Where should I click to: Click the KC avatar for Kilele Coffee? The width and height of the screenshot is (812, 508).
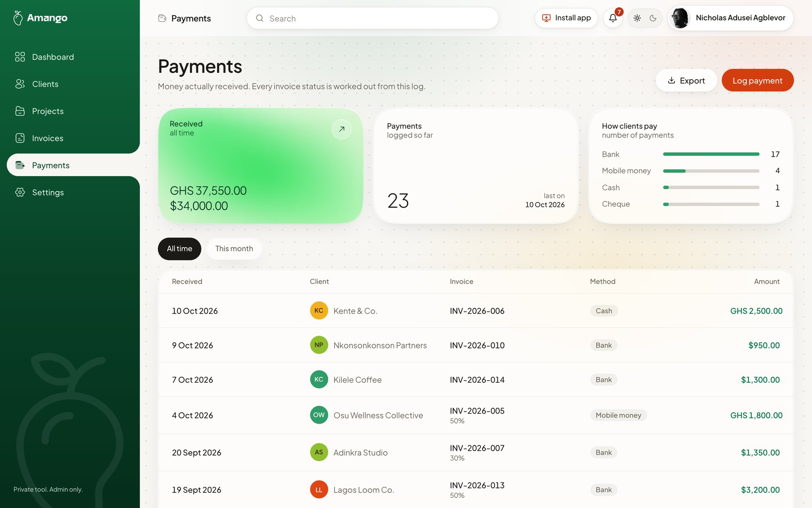pos(319,379)
